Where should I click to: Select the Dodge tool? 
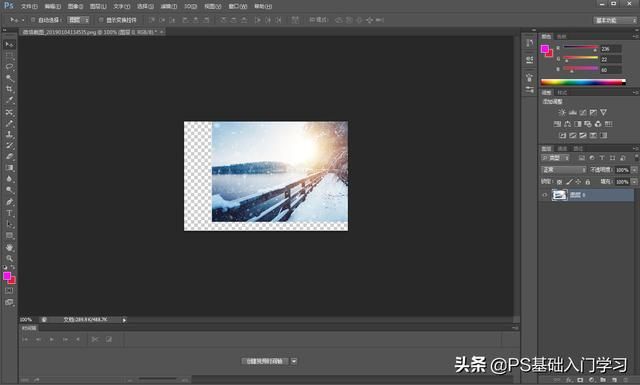[x=9, y=190]
